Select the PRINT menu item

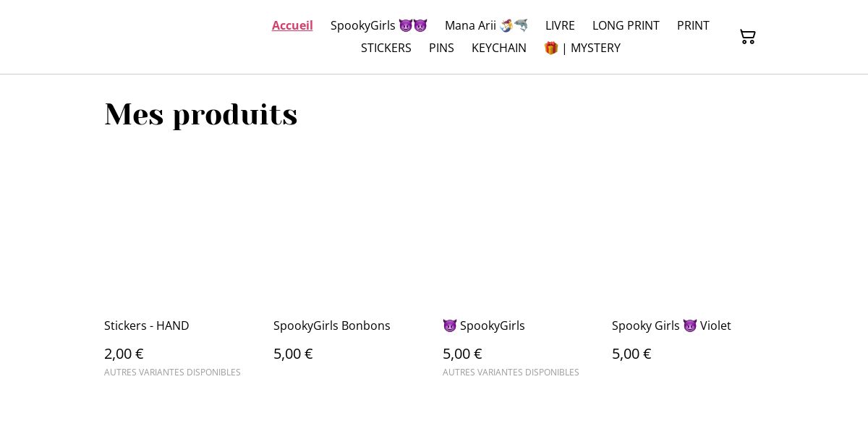pyautogui.click(x=693, y=25)
